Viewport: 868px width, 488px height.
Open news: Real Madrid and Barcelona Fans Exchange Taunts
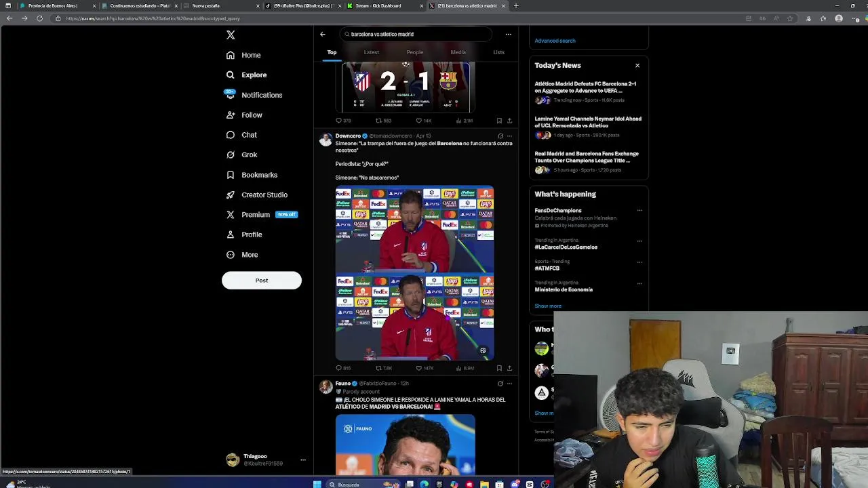click(x=588, y=161)
